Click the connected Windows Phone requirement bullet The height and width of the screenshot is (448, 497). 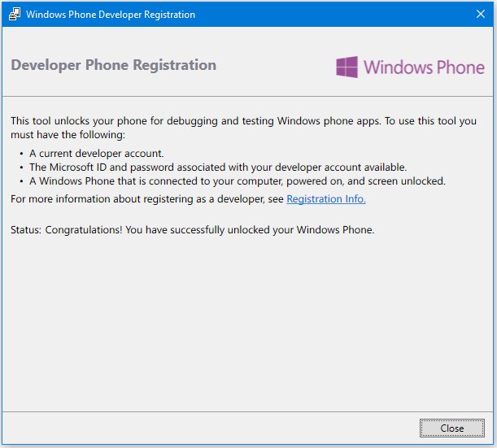pyautogui.click(x=238, y=181)
